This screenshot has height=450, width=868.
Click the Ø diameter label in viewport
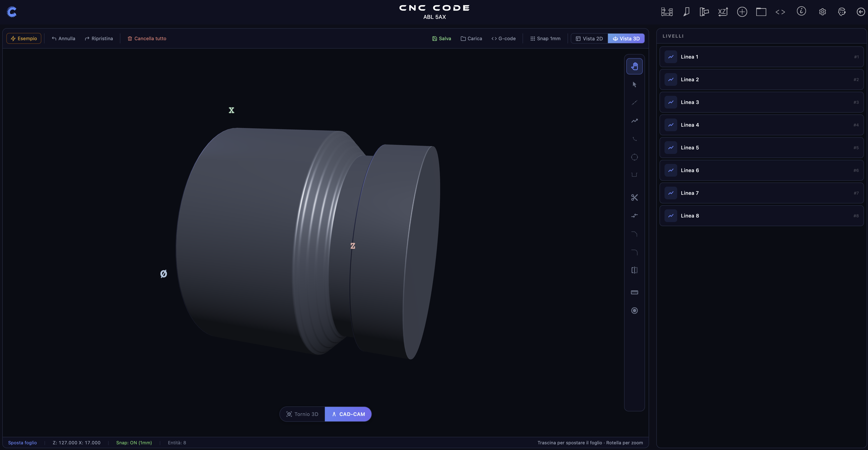(164, 274)
